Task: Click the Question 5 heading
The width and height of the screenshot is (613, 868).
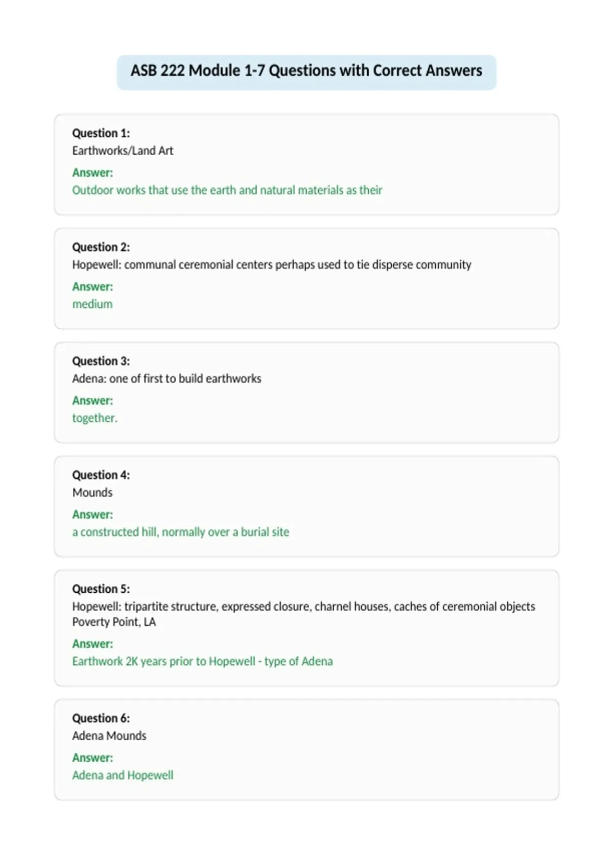Action: coord(101,589)
